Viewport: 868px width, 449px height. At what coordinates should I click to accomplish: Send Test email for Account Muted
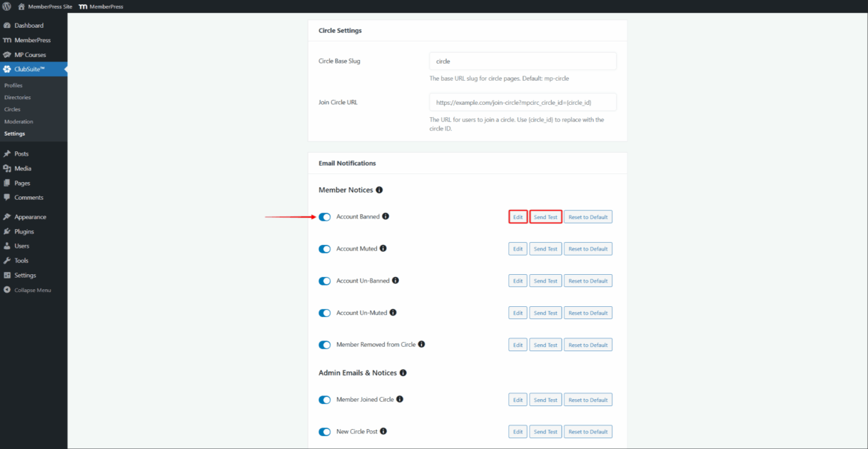pyautogui.click(x=545, y=248)
